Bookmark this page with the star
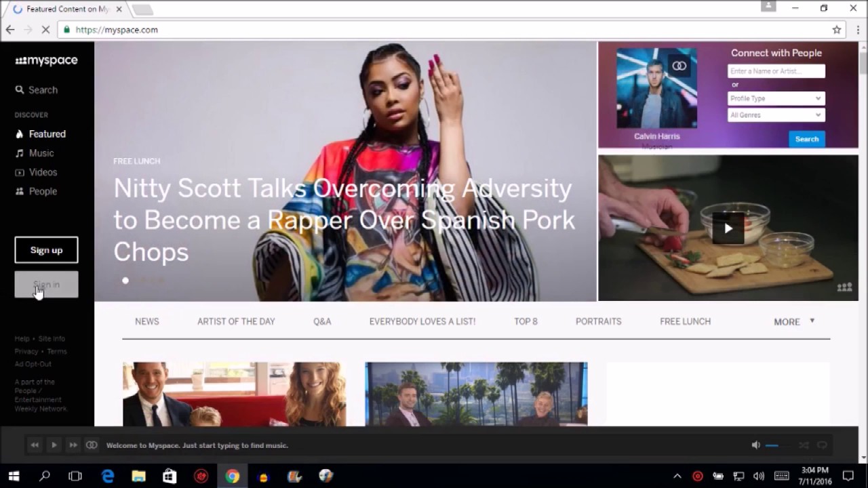Image resolution: width=868 pixels, height=488 pixels. click(x=837, y=30)
